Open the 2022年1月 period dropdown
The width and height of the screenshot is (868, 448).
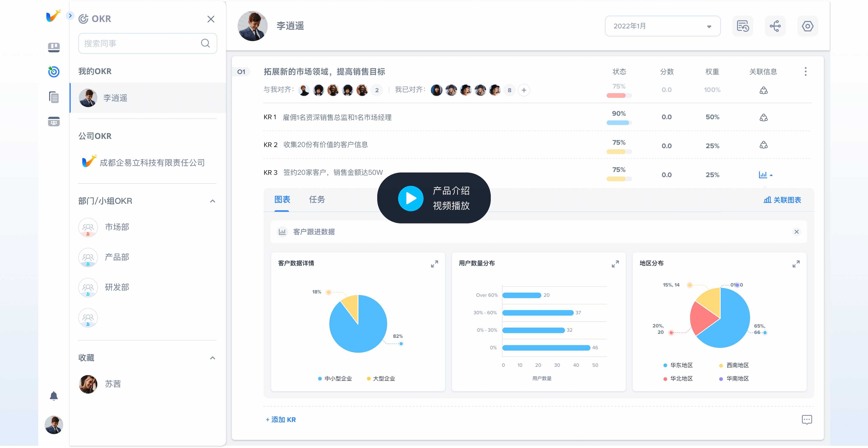tap(663, 26)
